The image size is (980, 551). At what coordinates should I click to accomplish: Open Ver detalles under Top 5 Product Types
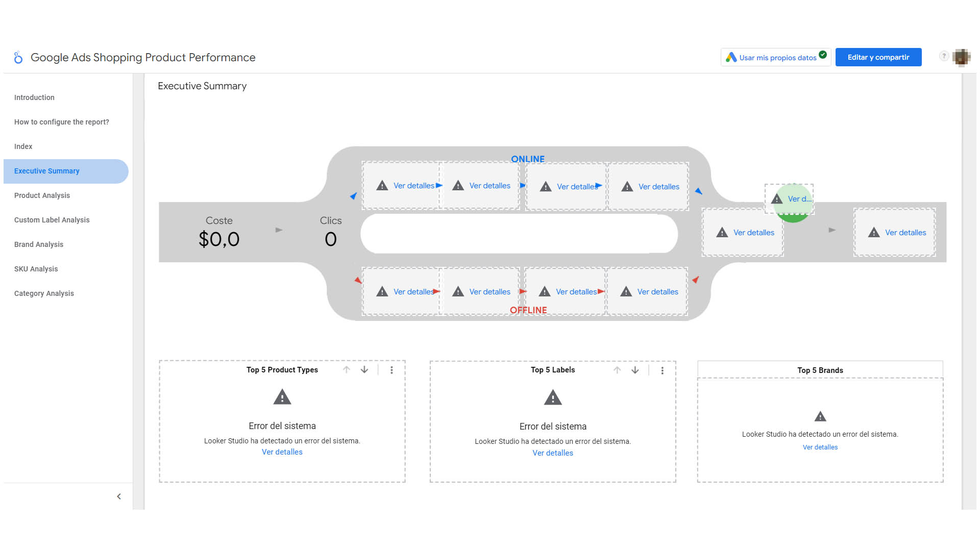(282, 452)
